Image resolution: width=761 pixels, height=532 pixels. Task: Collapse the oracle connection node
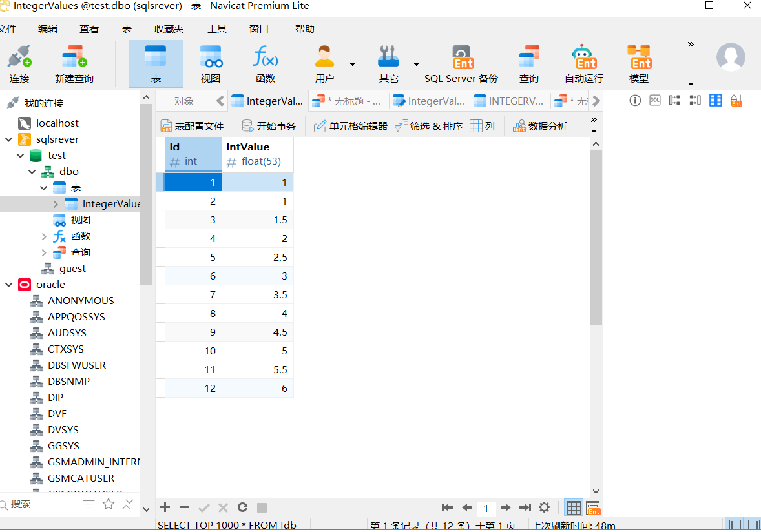[x=9, y=285]
